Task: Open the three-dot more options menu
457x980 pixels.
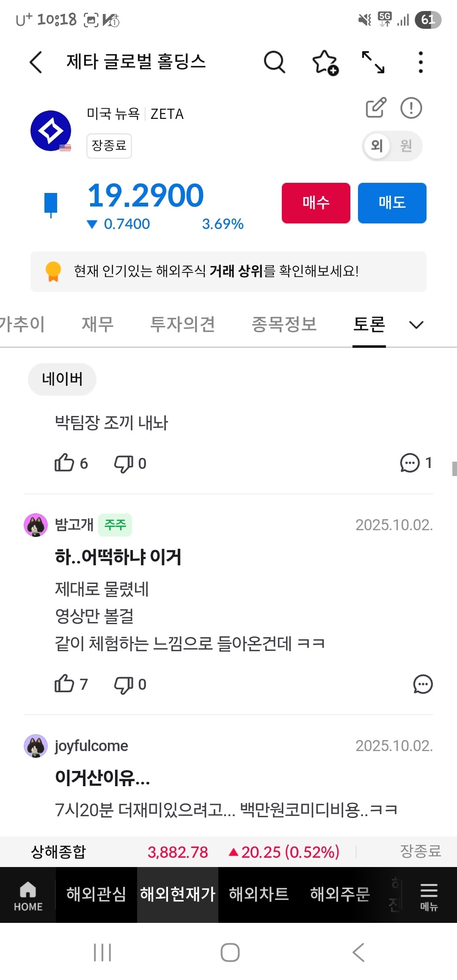Action: pos(420,62)
